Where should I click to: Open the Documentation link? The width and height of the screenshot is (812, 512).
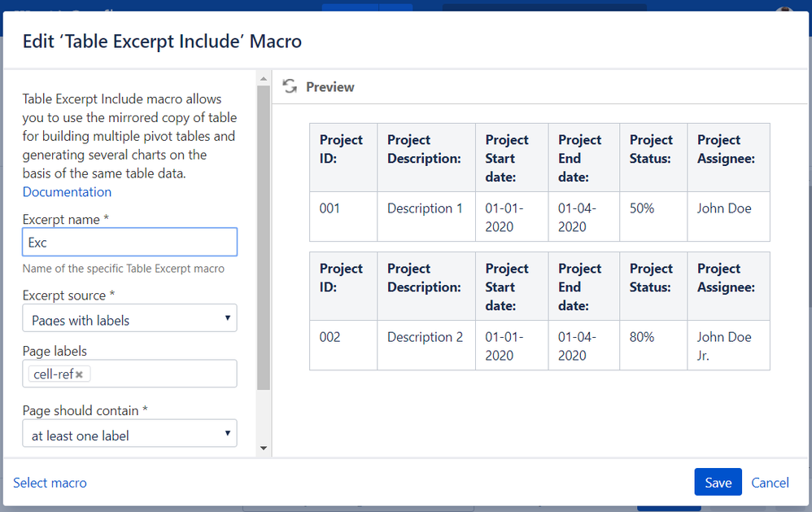coord(67,192)
